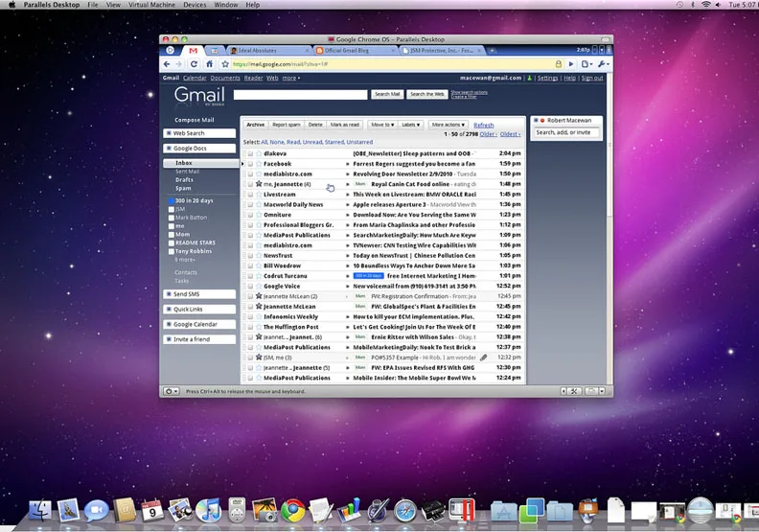Switch to Ideal Absolutes tab
The image size is (759, 532).
pyautogui.click(x=268, y=51)
